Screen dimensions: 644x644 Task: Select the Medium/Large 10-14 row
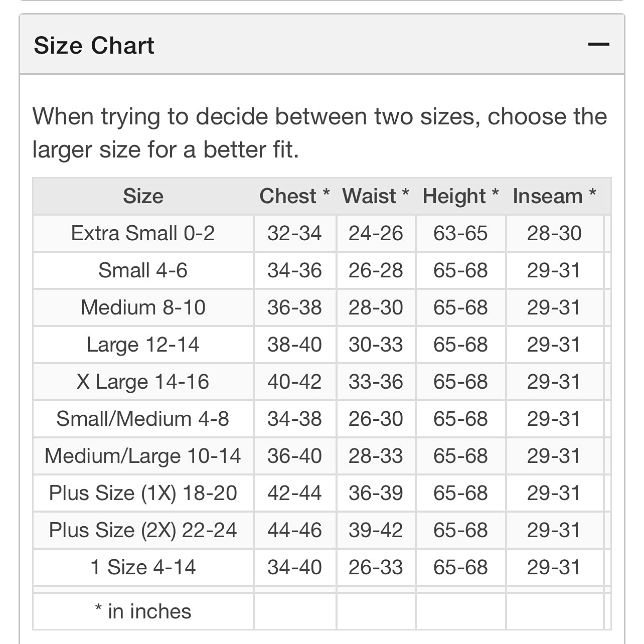(x=321, y=456)
